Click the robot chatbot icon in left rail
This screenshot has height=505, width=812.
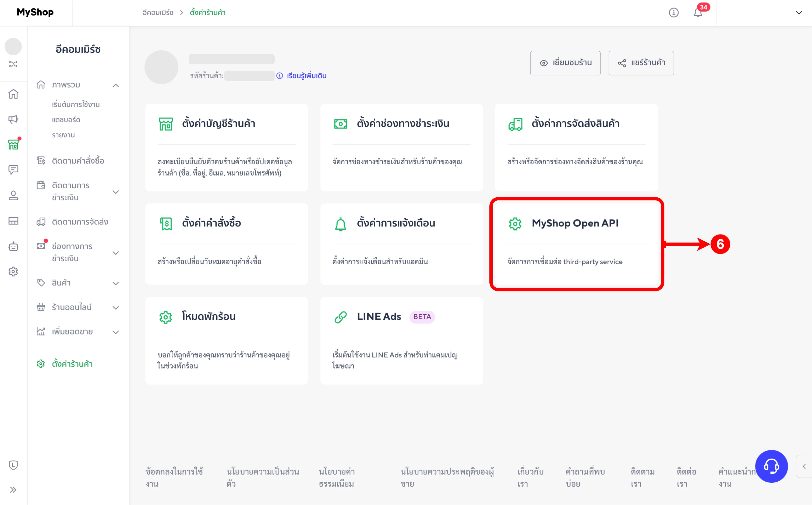(x=13, y=247)
